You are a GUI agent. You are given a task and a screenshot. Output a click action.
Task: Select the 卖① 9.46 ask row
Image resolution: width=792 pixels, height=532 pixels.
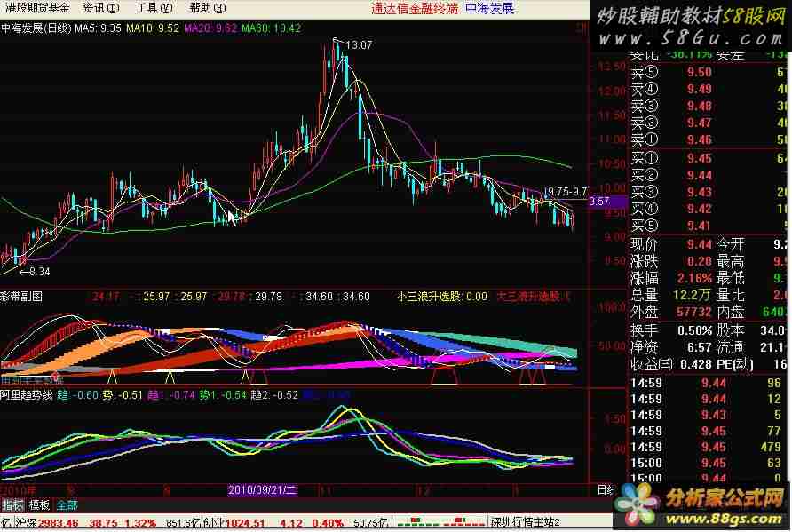click(709, 139)
